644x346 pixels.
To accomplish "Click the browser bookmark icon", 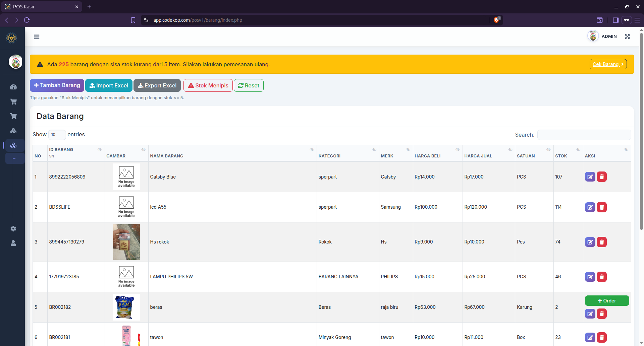I will click(x=133, y=20).
